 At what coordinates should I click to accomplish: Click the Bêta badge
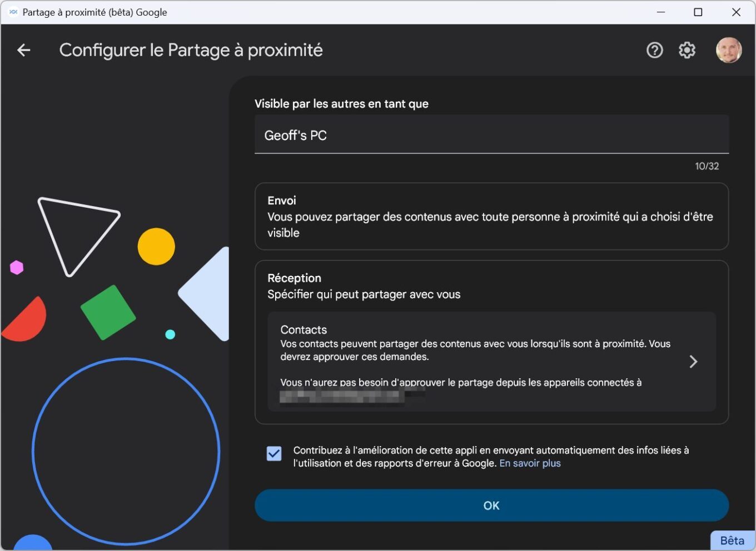click(732, 540)
